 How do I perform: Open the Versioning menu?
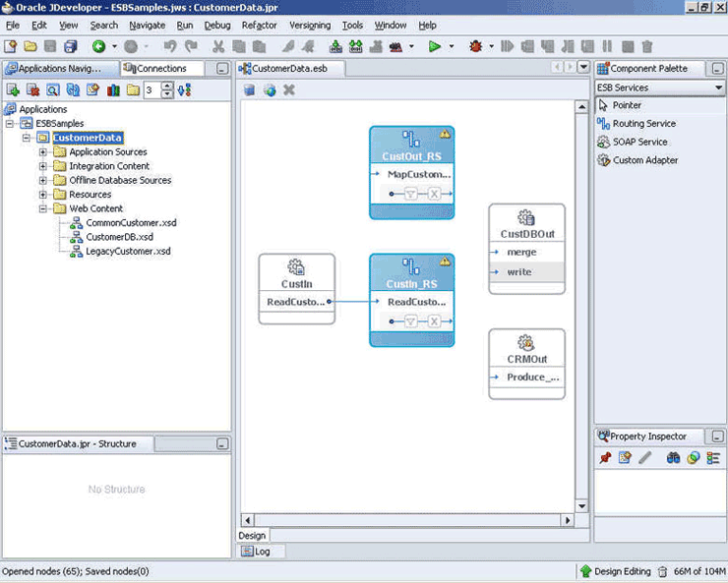(x=310, y=26)
